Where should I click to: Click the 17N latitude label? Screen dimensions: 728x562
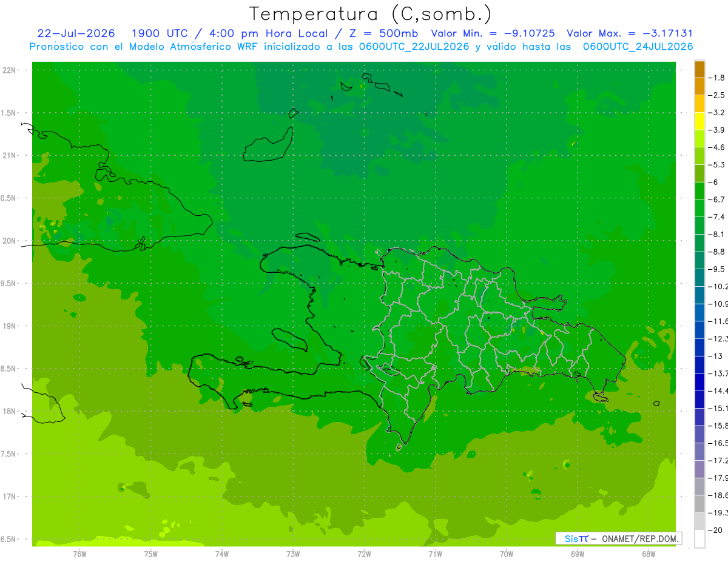(9, 497)
